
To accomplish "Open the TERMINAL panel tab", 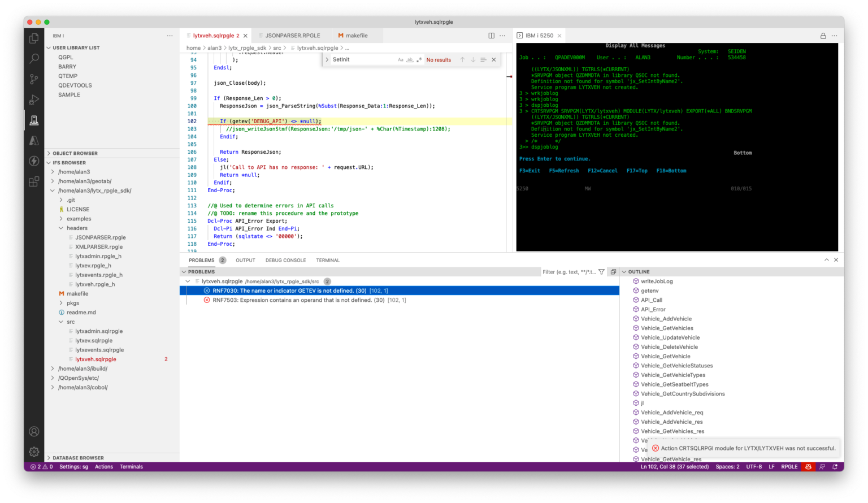I will pos(328,260).
